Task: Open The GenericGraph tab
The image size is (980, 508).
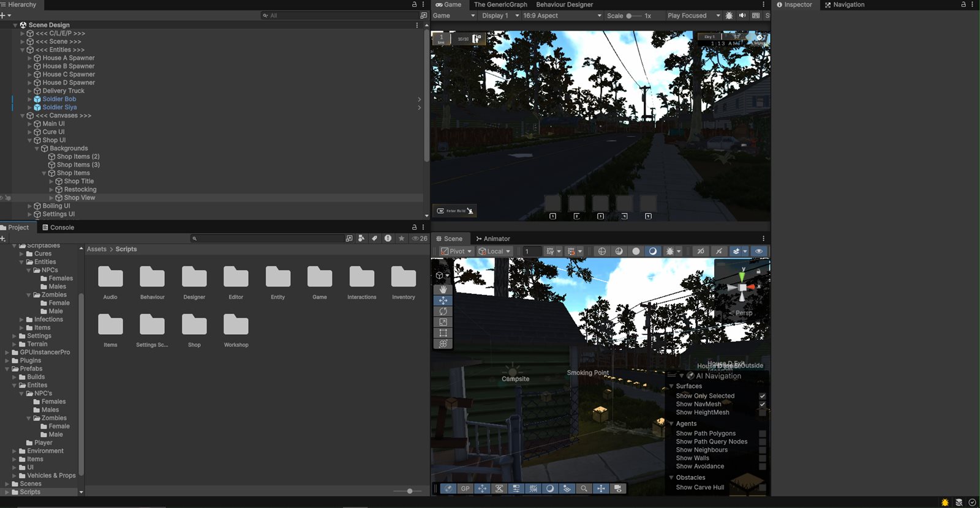Action: (500, 4)
